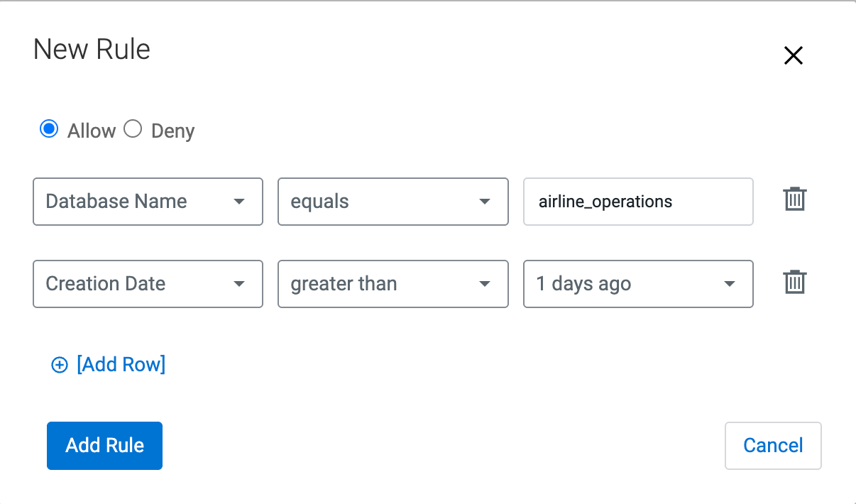Click the Deny label text

172,131
